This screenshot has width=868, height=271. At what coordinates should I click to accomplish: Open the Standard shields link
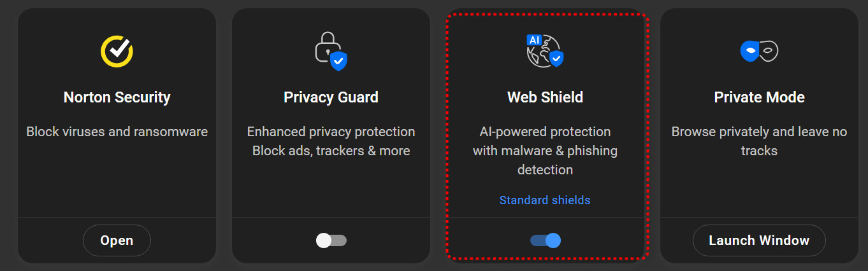(545, 200)
